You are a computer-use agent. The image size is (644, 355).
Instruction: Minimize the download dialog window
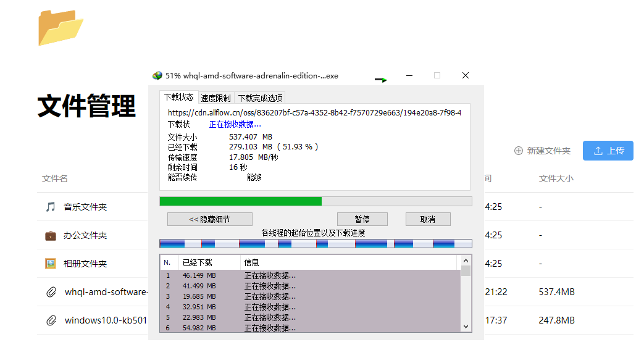[x=409, y=75]
